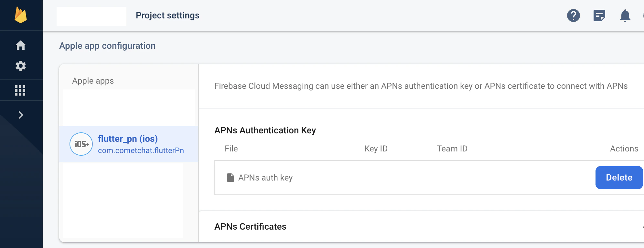Screen dimensions: 644x248
Task: Click the APNs auth key file icon
Action: [x=230, y=178]
